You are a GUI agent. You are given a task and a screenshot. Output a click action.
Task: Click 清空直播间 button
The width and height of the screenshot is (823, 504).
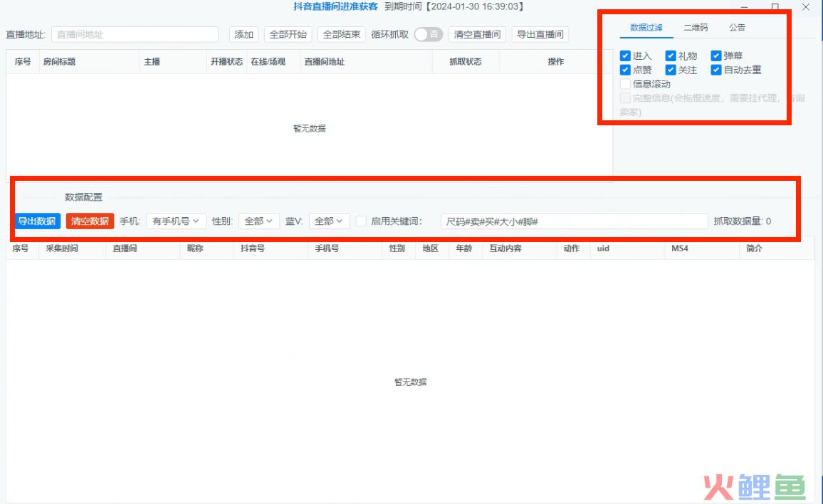tap(477, 35)
